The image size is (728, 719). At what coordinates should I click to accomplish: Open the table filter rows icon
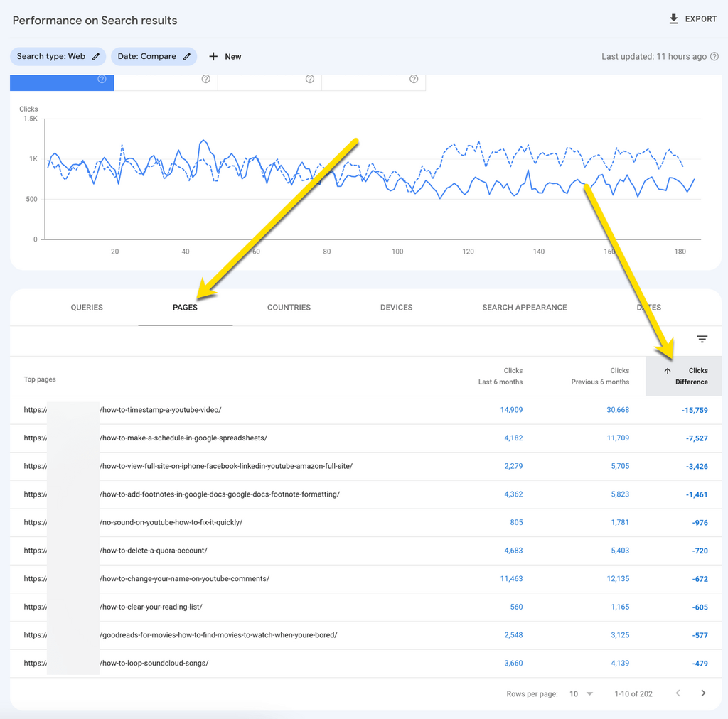pyautogui.click(x=702, y=340)
